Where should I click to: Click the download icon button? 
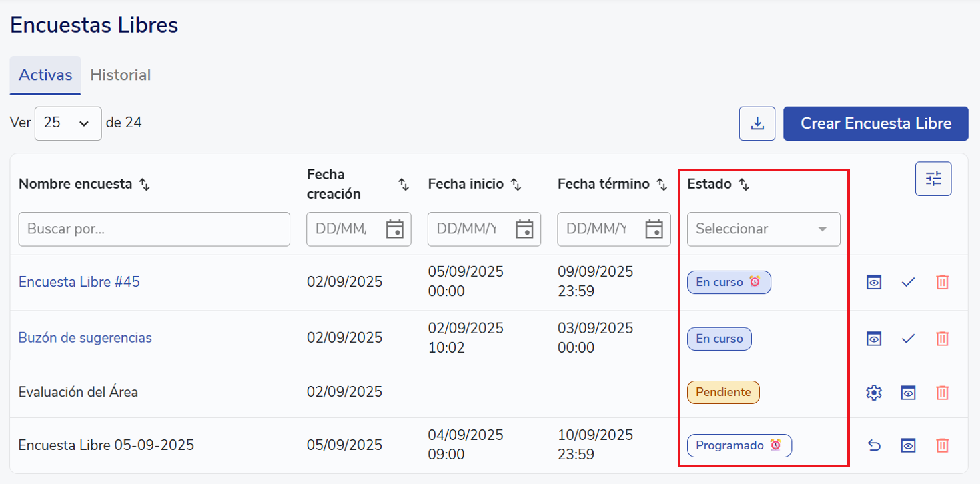tap(757, 124)
